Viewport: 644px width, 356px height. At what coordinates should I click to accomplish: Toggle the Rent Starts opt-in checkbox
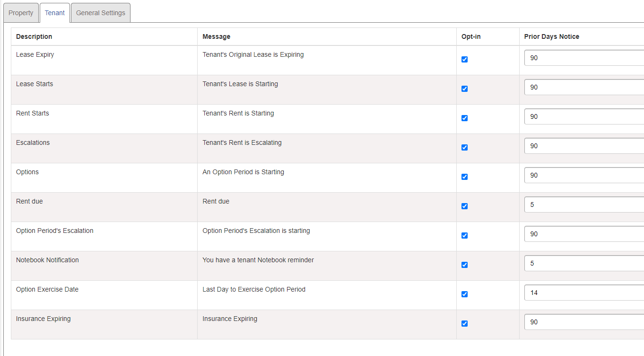click(x=464, y=118)
